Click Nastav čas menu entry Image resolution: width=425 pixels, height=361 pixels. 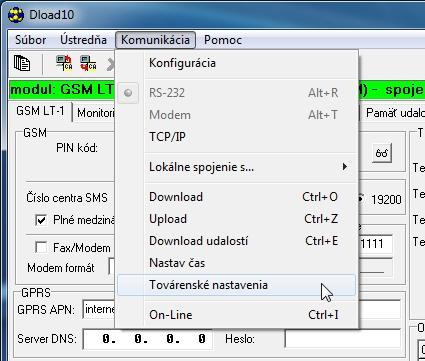pyautogui.click(x=237, y=263)
